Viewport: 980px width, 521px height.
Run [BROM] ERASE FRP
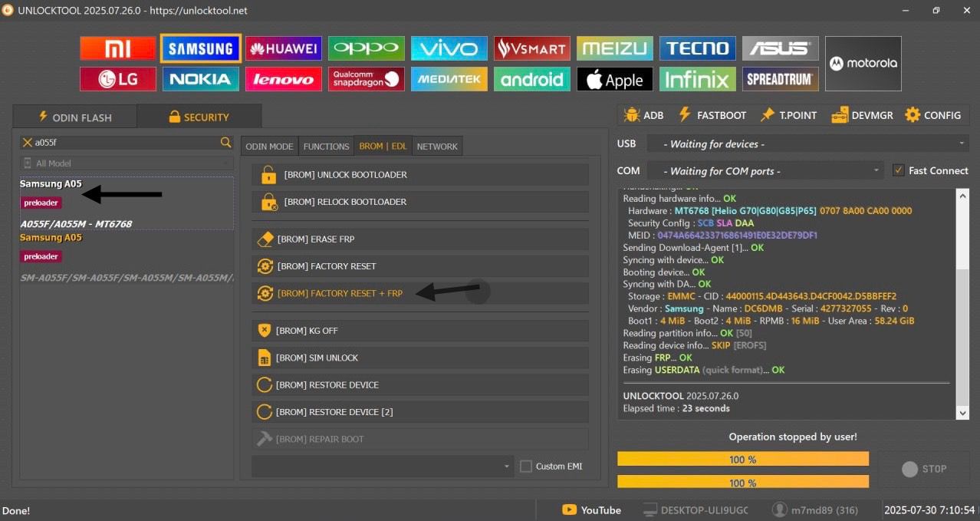pos(420,239)
